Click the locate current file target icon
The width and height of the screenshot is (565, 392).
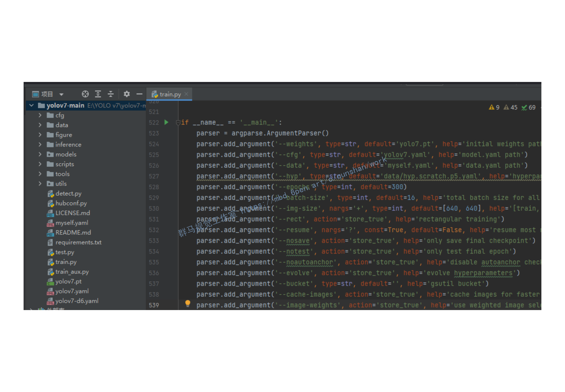pyautogui.click(x=85, y=94)
